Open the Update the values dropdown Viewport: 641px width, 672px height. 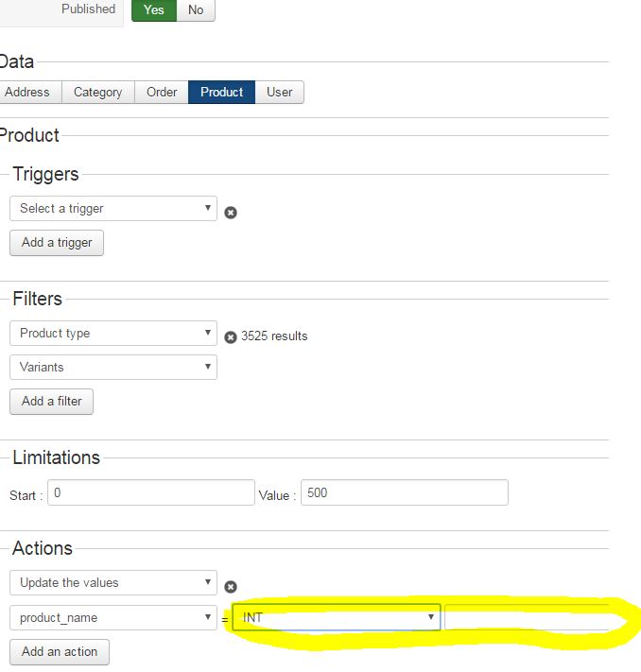click(x=113, y=583)
